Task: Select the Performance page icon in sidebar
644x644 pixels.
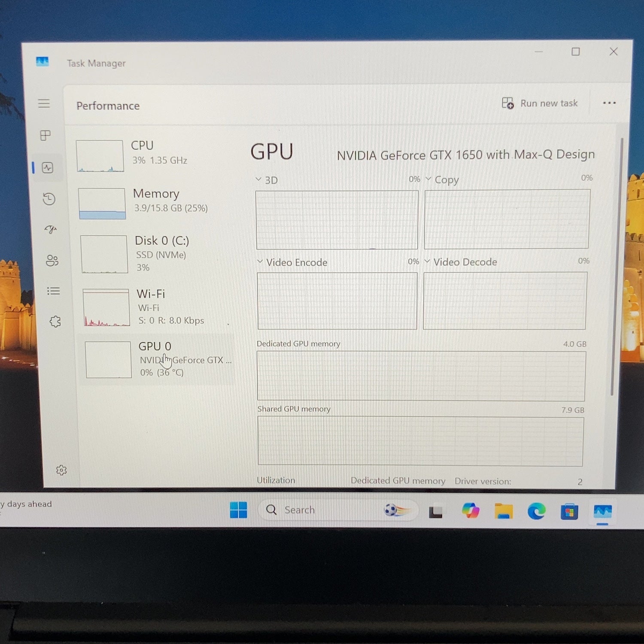Action: (x=48, y=167)
